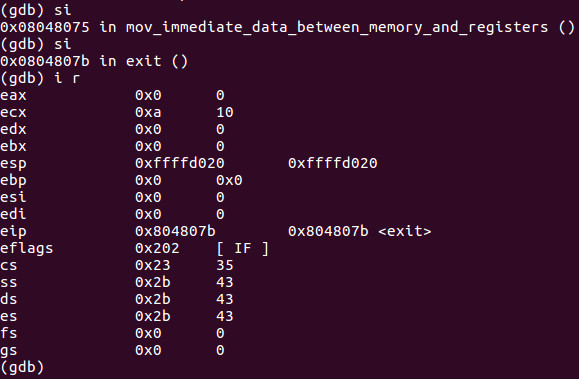Click the mov_immediate_data_between_memory_and_registers function name
Screen dimensions: 579x379
coord(337,27)
